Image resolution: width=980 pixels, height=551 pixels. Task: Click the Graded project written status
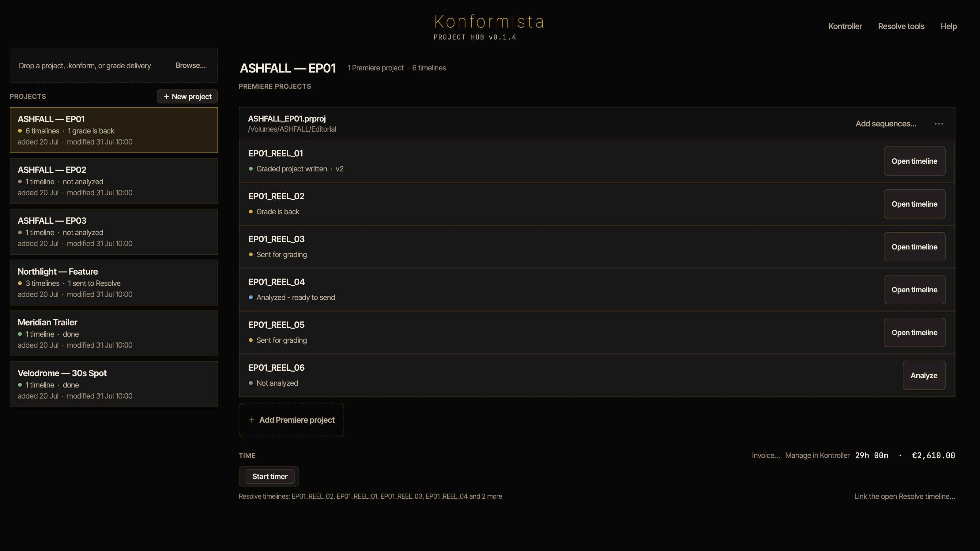pyautogui.click(x=292, y=169)
